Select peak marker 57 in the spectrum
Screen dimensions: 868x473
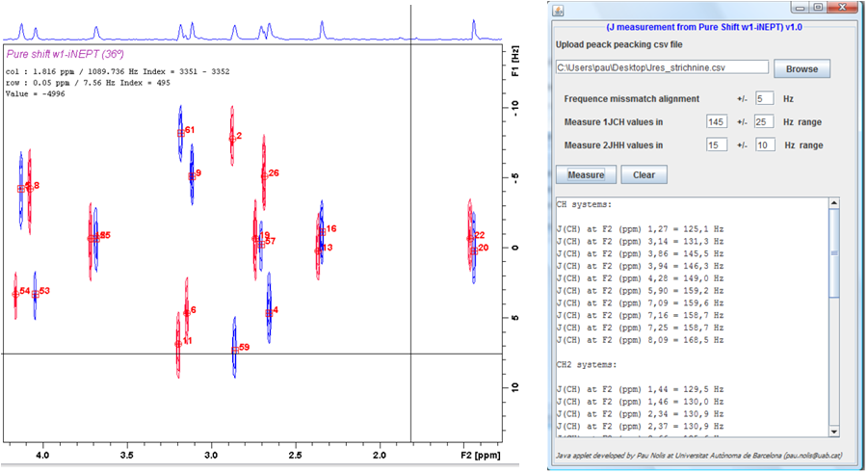(261, 245)
